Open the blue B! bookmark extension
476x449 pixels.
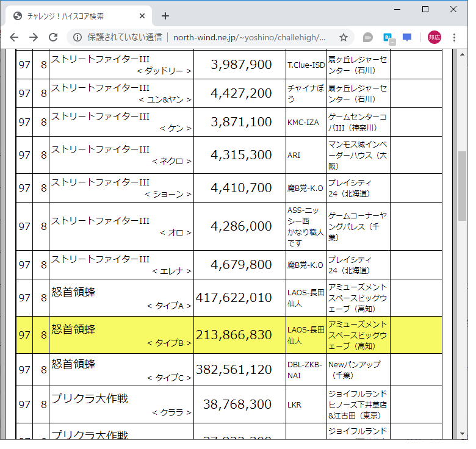point(388,38)
